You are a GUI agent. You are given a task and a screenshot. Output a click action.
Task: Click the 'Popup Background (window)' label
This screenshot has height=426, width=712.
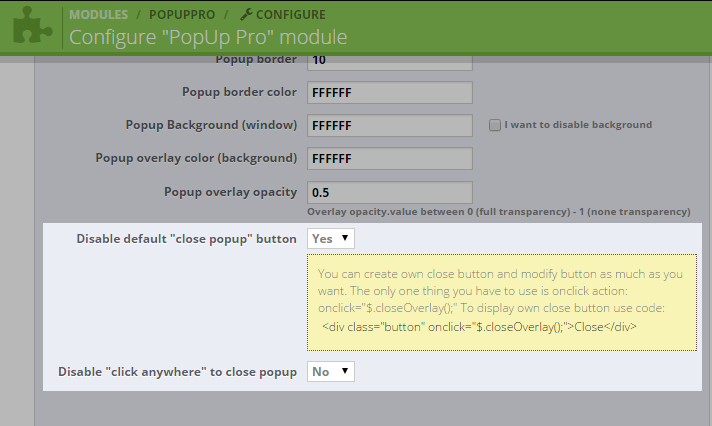211,125
